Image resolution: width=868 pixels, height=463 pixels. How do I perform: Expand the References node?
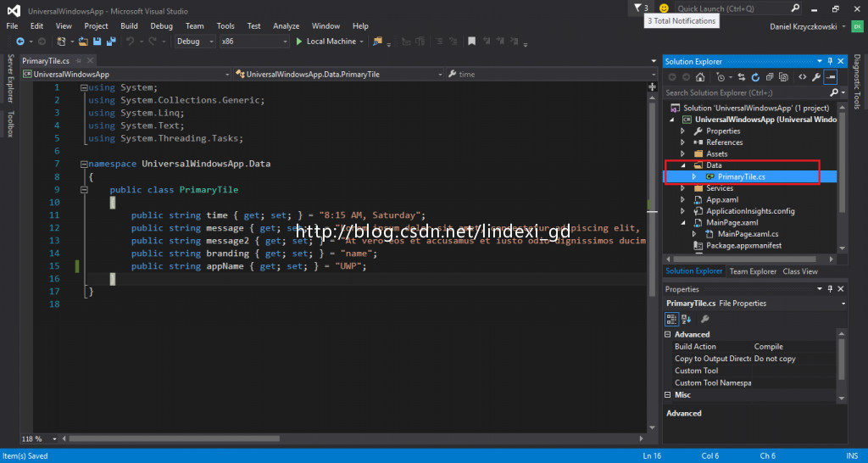click(682, 142)
